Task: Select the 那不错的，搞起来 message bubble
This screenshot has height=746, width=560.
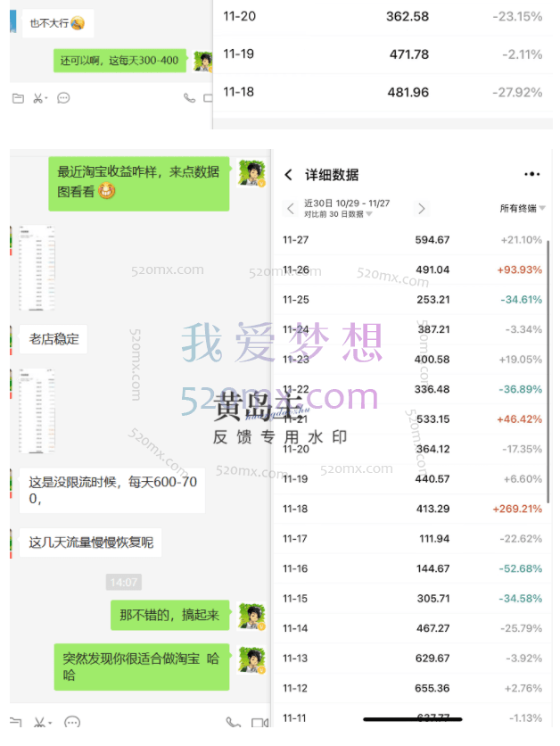Action: (169, 615)
